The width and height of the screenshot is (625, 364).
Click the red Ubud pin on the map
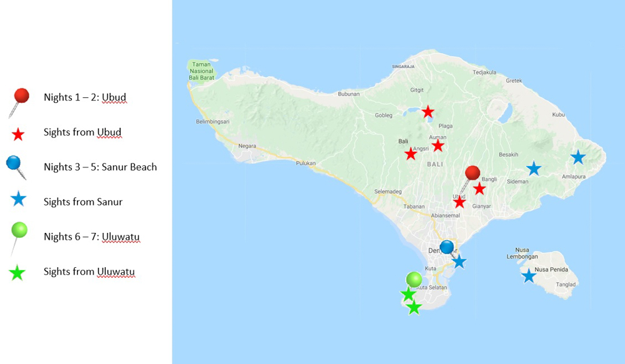472,174
